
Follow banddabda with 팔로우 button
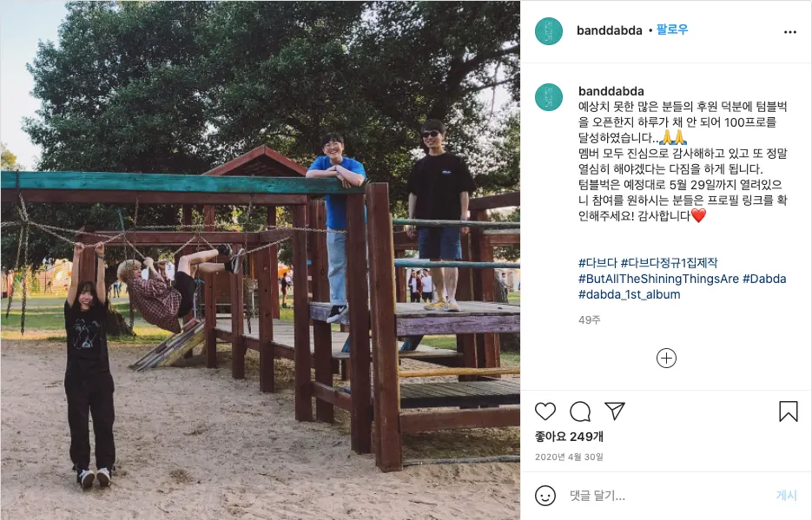pos(671,30)
